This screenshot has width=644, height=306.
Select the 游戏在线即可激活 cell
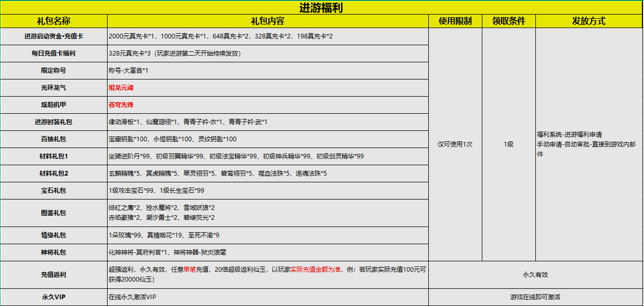click(535, 297)
